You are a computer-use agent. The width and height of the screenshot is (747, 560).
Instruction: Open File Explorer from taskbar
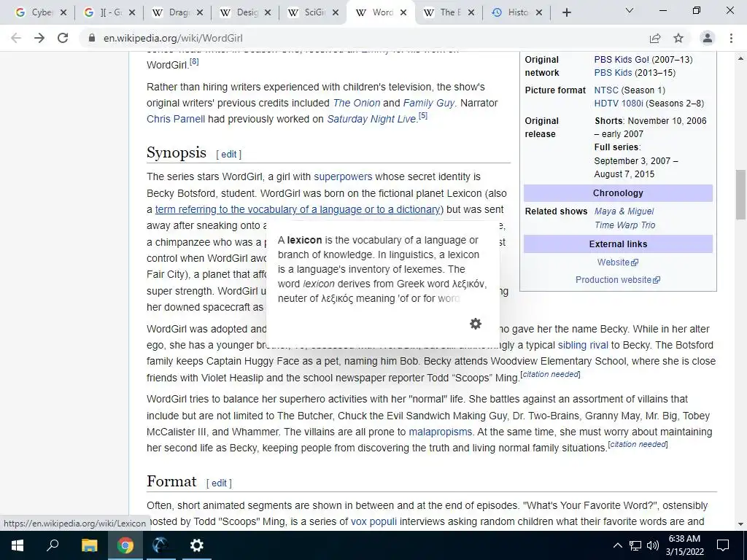click(x=89, y=545)
